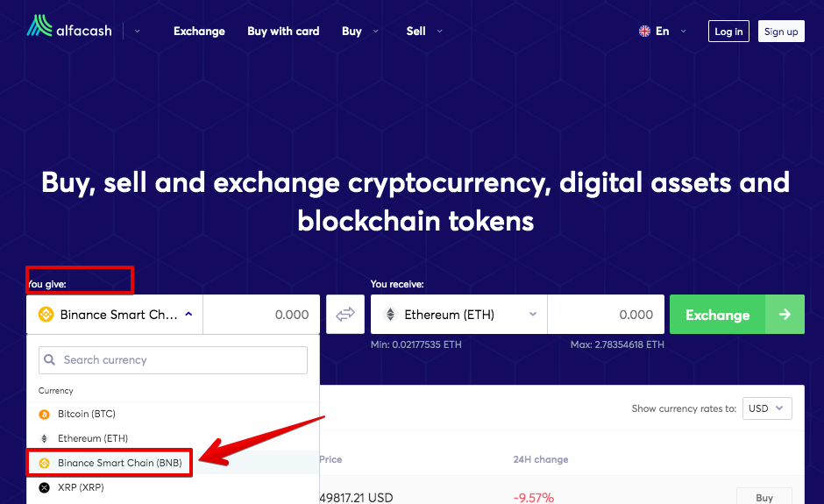824x504 pixels.
Task: Click the alfacash logo
Action: (69, 26)
